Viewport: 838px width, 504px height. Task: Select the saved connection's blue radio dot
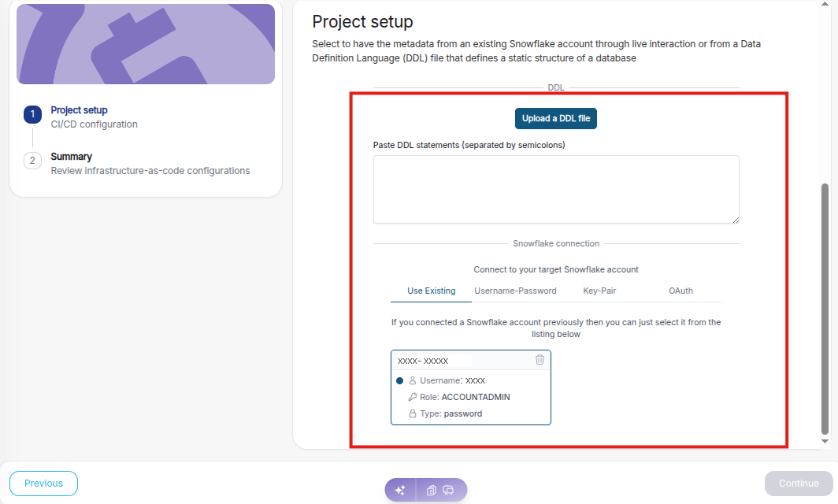(x=399, y=380)
